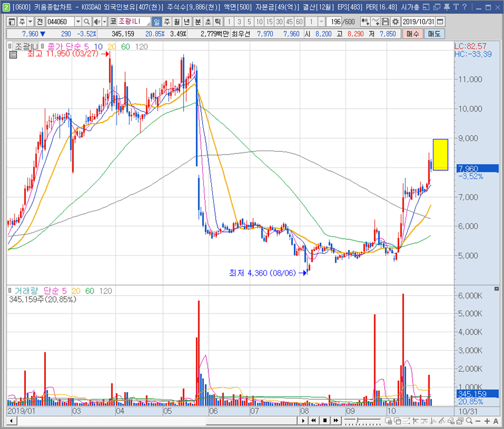Image resolution: width=504 pixels, height=429 pixels.
Task: Open the interval multiplier dropdown arrow
Action: (x=321, y=22)
